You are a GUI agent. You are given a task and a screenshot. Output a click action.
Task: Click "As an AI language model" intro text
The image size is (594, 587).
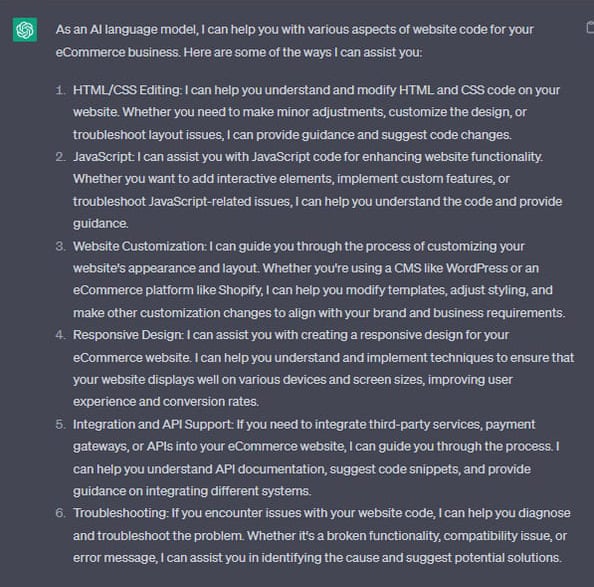click(127, 30)
